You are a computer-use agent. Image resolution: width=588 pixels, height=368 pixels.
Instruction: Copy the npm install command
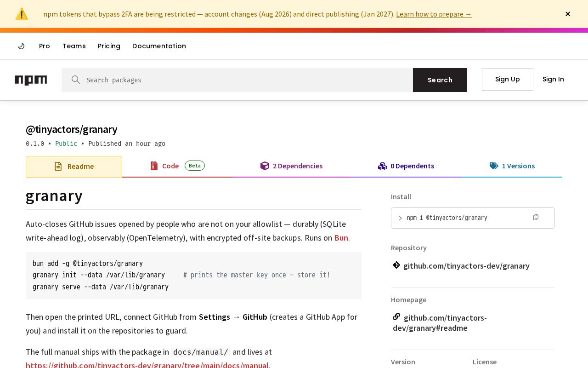coord(536,217)
